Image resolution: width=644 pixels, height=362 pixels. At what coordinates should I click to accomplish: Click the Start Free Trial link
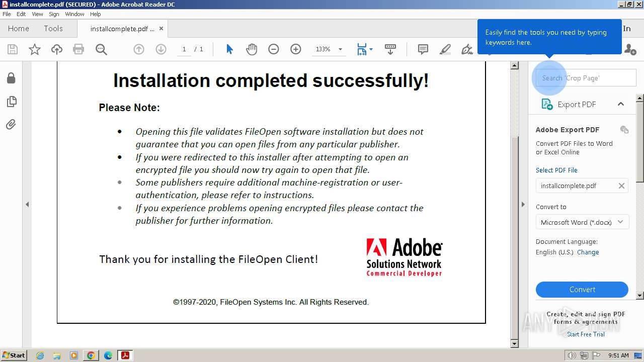click(586, 334)
